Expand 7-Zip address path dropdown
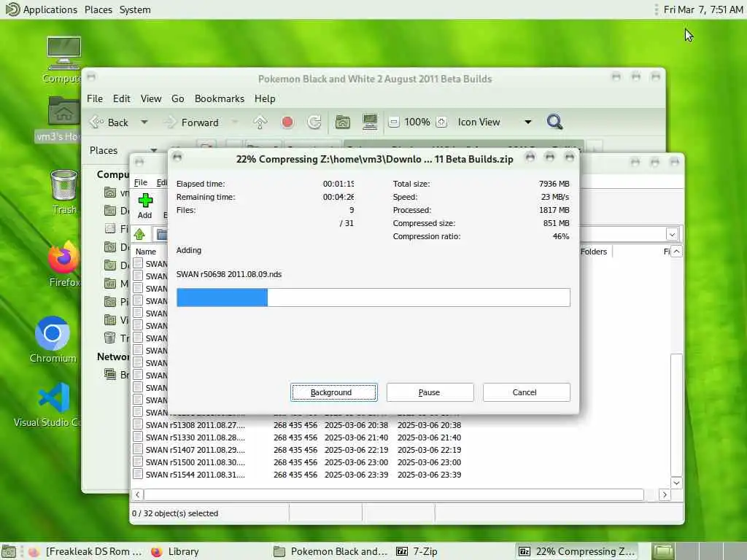The image size is (747, 560). [x=672, y=234]
